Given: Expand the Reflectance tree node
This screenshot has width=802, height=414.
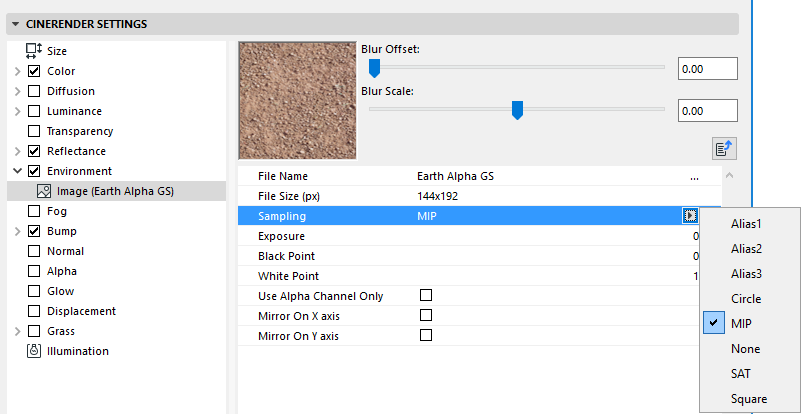Looking at the screenshot, I should [17, 151].
